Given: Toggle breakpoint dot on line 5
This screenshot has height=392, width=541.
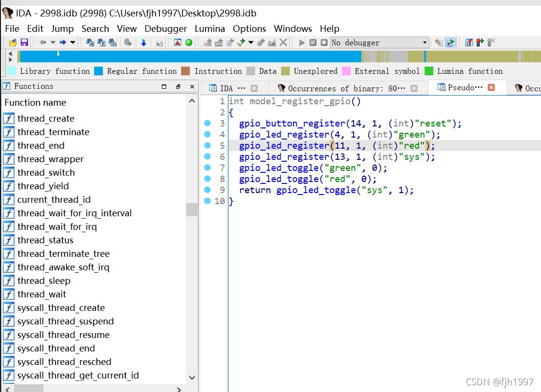Looking at the screenshot, I should 207,145.
